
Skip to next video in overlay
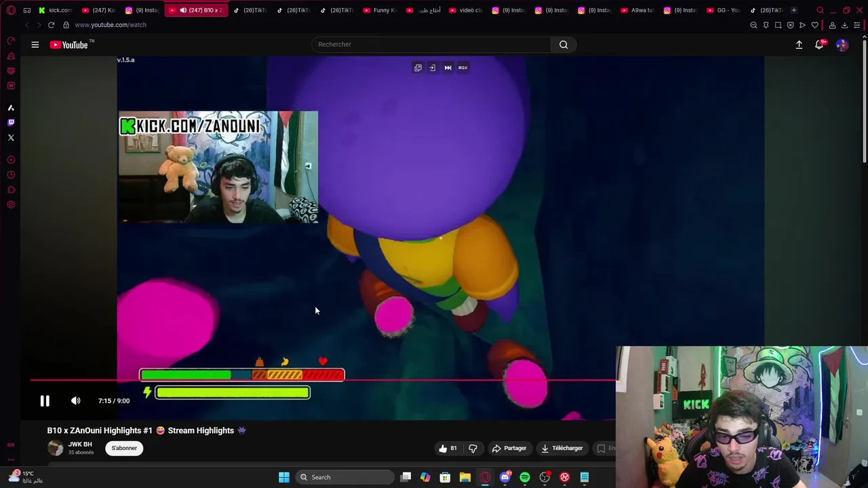[448, 68]
